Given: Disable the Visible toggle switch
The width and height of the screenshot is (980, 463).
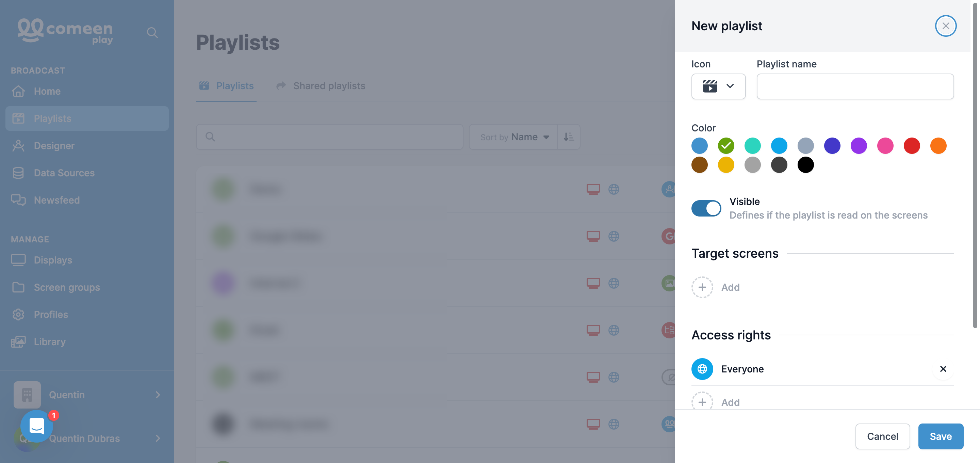Looking at the screenshot, I should (x=706, y=208).
